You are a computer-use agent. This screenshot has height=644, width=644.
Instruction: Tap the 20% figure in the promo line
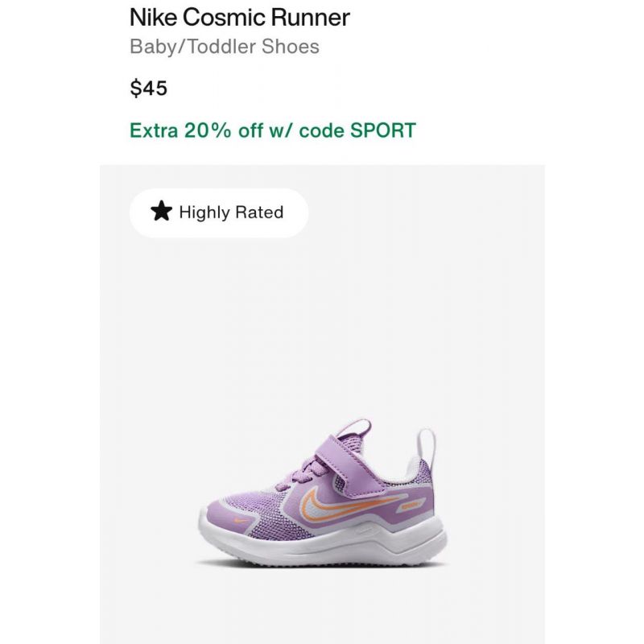208,130
